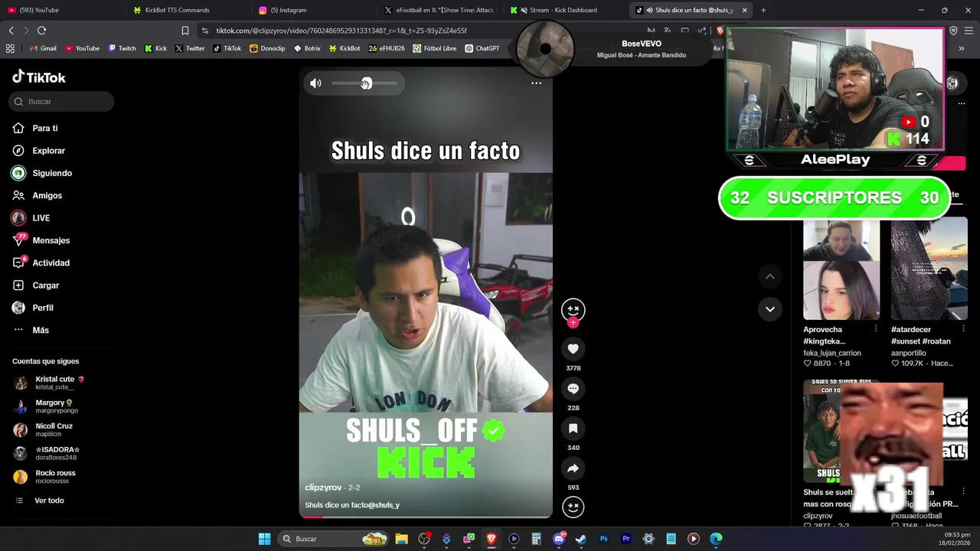Open options for Aprovecha #kingteka video
980x551 pixels.
(876, 329)
